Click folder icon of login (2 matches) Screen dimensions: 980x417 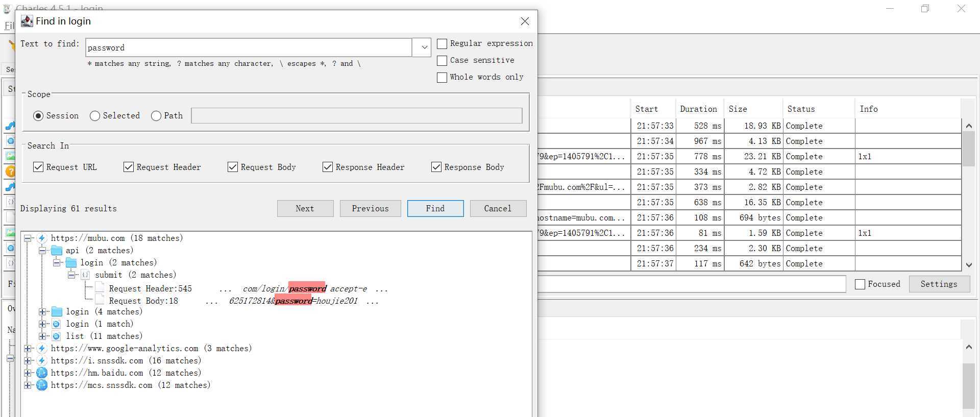point(71,262)
